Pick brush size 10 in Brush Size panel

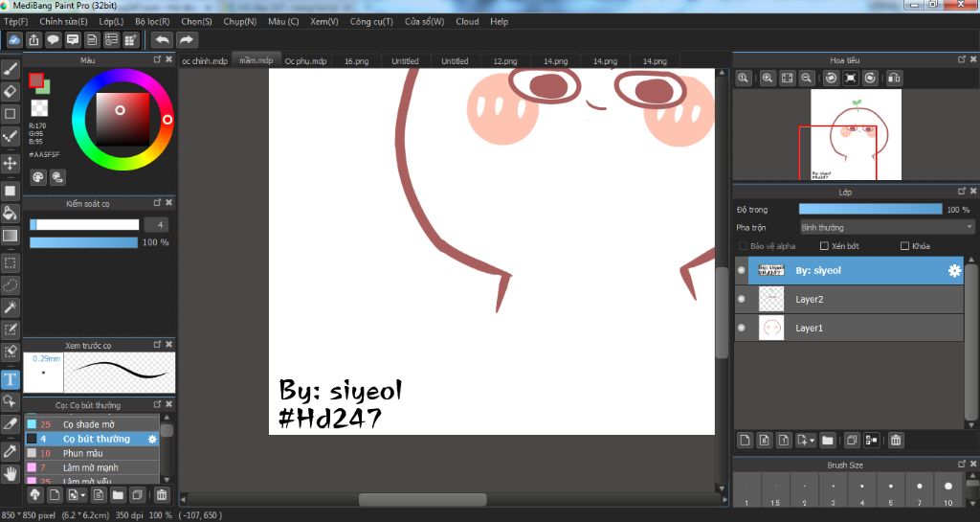coord(948,490)
